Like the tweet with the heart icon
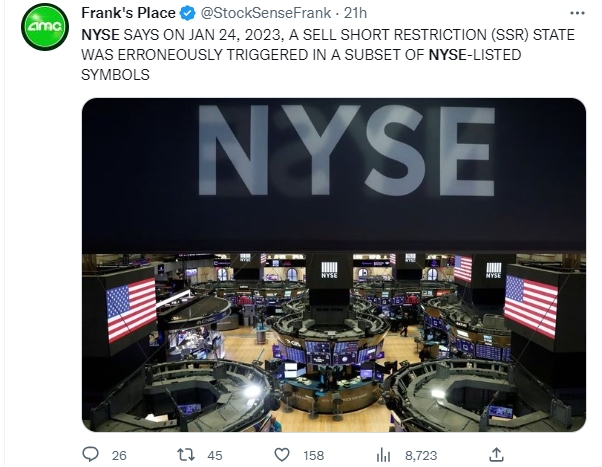The image size is (602, 467). (282, 455)
